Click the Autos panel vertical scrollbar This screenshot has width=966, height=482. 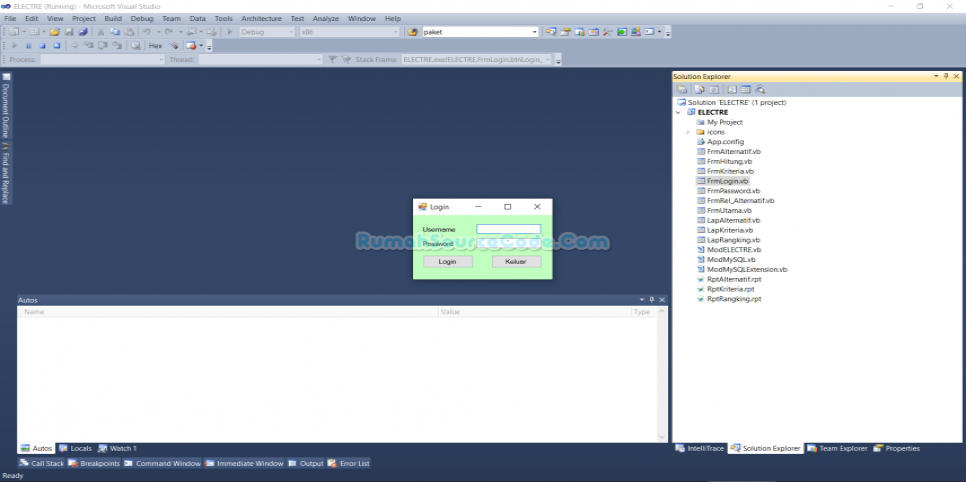[x=662, y=374]
